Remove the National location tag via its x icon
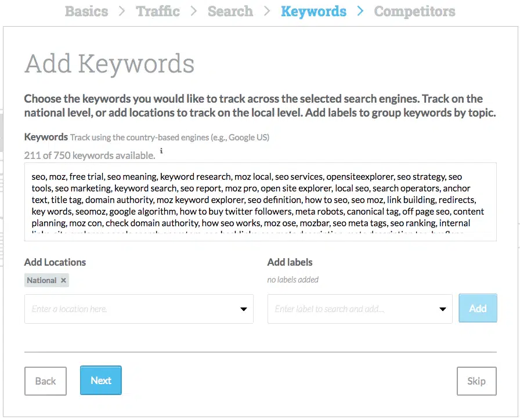The image size is (520, 420). click(63, 280)
